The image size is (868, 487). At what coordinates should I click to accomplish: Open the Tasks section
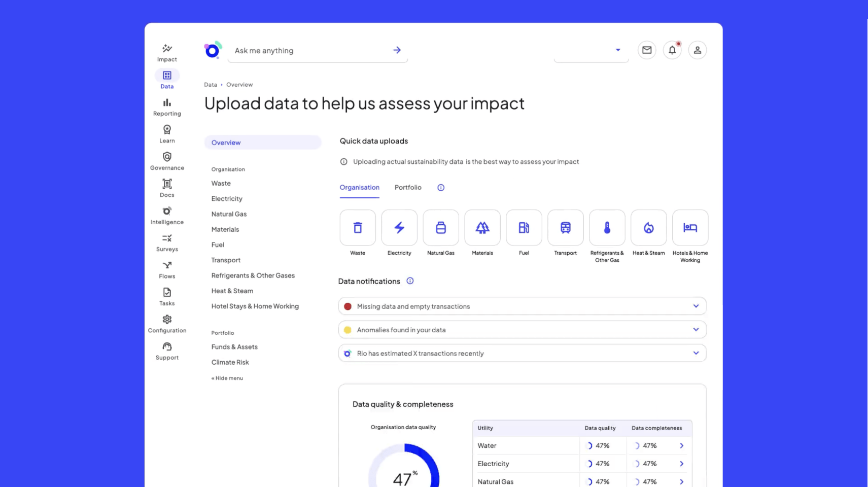coord(167,297)
